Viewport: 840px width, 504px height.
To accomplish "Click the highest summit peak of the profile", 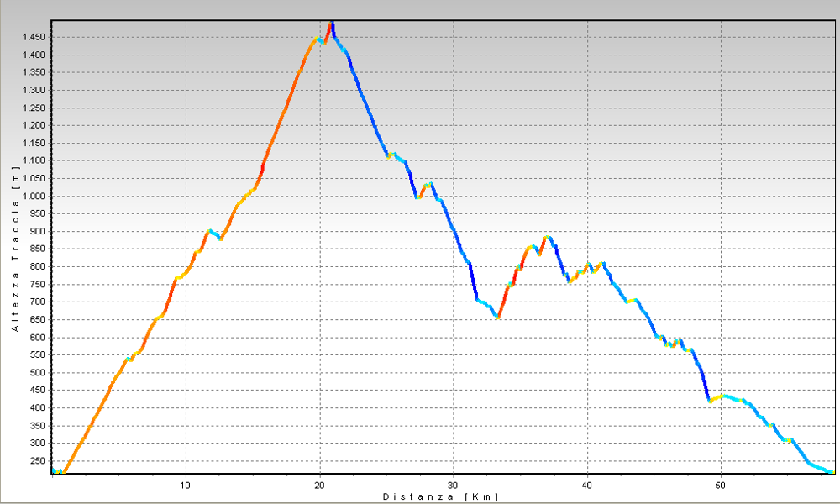I will (x=333, y=24).
